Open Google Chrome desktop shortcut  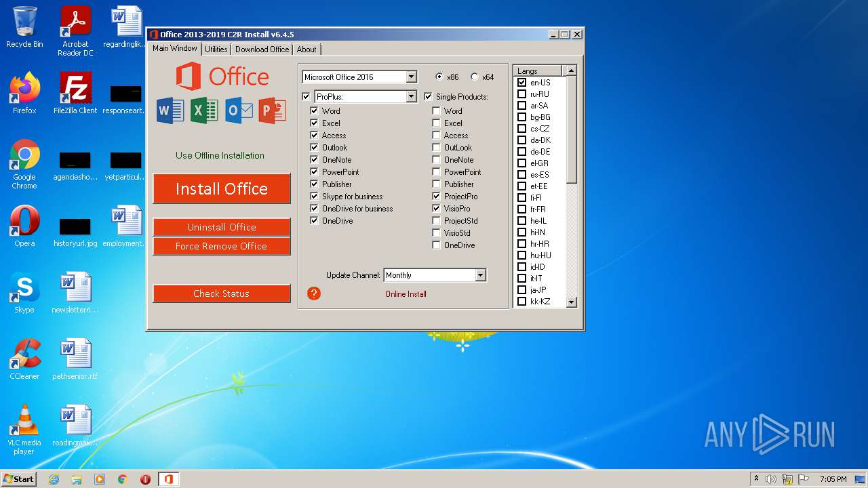pyautogui.click(x=24, y=164)
